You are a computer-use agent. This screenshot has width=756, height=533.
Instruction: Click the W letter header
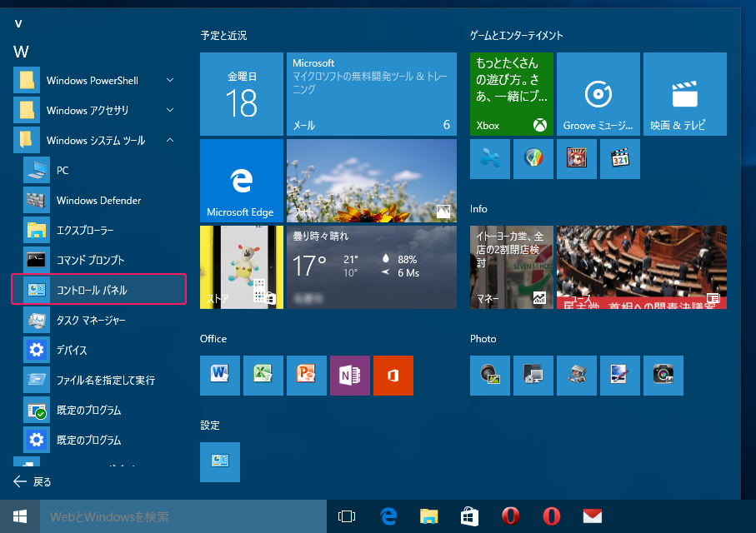[21, 52]
